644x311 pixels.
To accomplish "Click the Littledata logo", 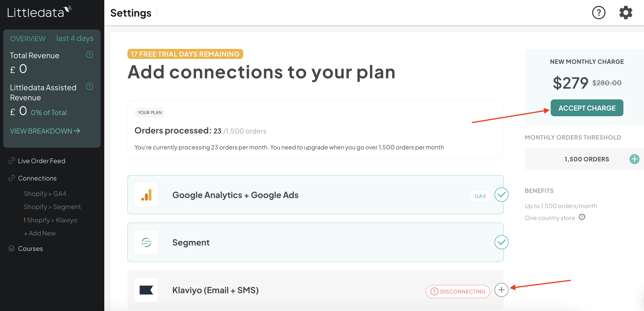I will pos(40,12).
